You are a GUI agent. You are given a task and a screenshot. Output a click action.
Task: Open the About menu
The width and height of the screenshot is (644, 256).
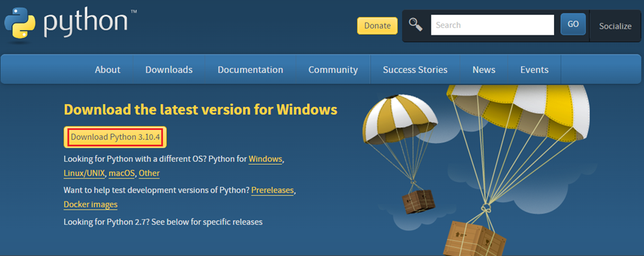click(108, 69)
